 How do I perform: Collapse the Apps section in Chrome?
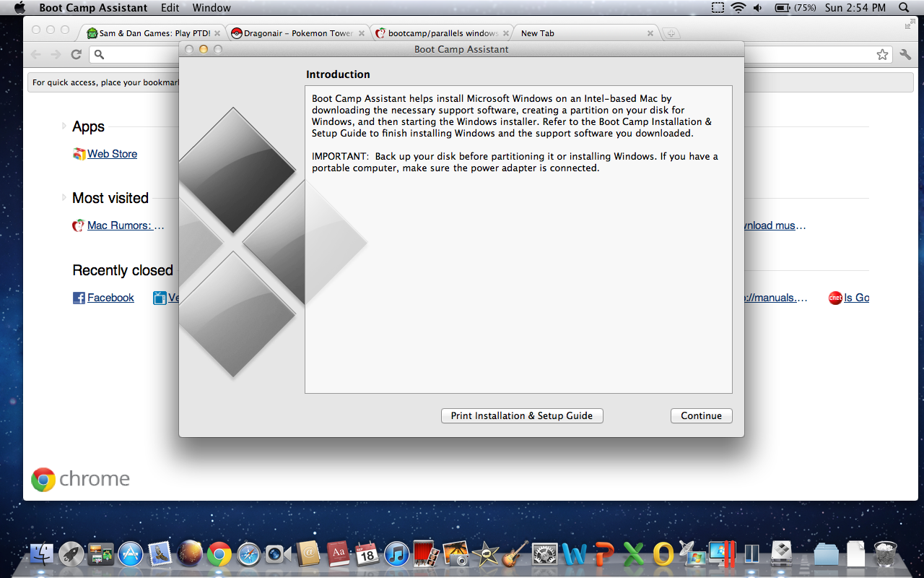coord(64,126)
